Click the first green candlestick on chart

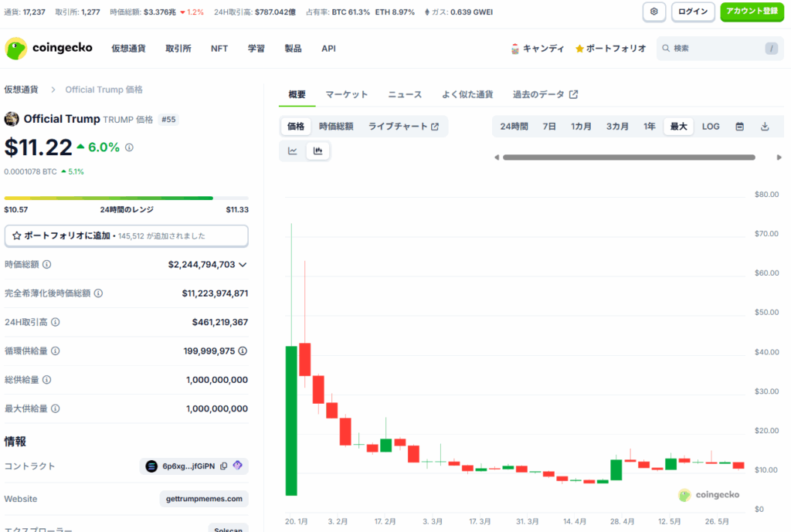tap(291, 421)
